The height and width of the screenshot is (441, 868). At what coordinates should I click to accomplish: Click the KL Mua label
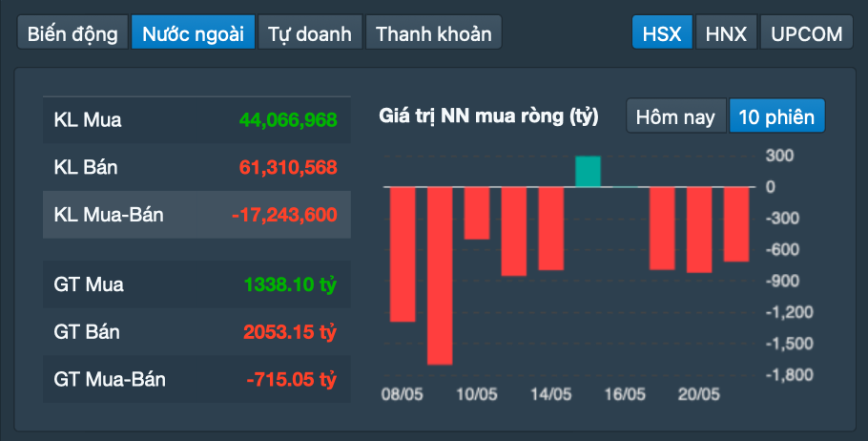pyautogui.click(x=88, y=119)
